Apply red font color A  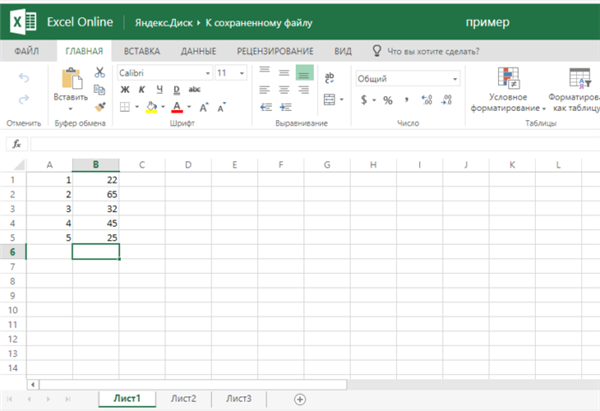(177, 107)
